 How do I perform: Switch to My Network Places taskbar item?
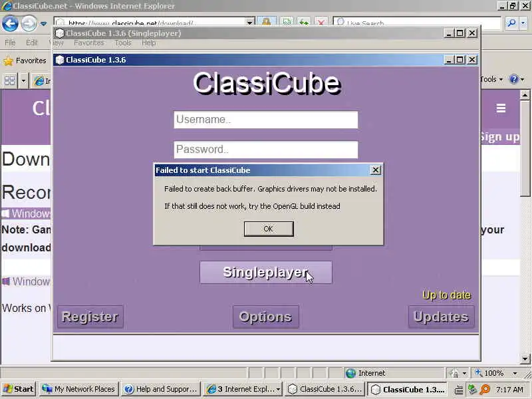click(78, 389)
